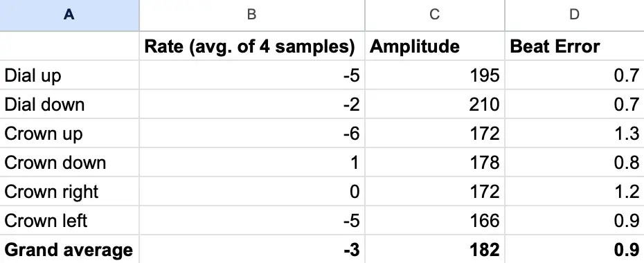This screenshot has height=263, width=644.
Task: Click the Crown down rate cell showing 1
Action: [x=252, y=163]
